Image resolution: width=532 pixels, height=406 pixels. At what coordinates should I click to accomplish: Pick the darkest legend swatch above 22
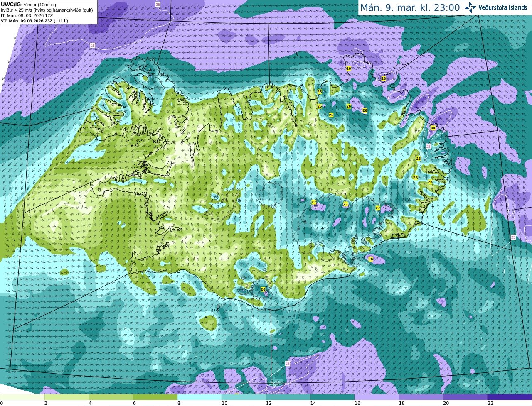(x=510, y=397)
